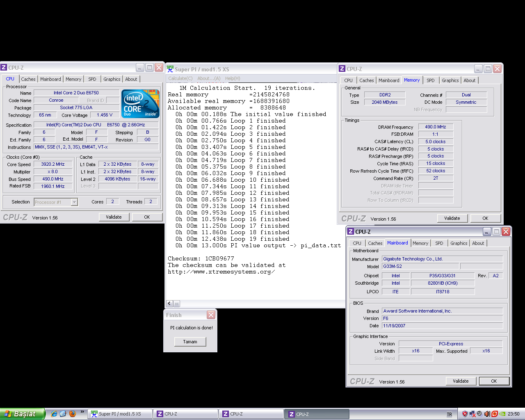Click CPU-Z icon in Mainboard window title bar
Screen dimensions: 525x420
(x=351, y=232)
